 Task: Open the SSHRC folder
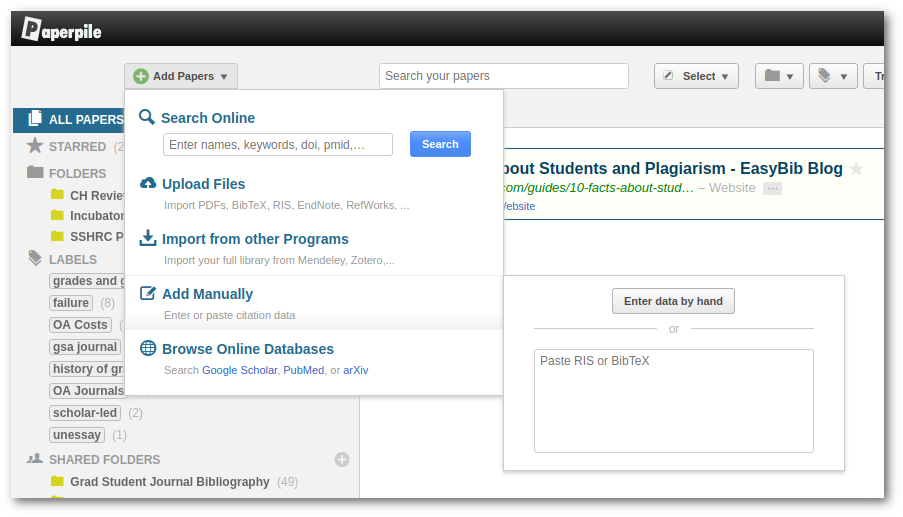pyautogui.click(x=97, y=237)
